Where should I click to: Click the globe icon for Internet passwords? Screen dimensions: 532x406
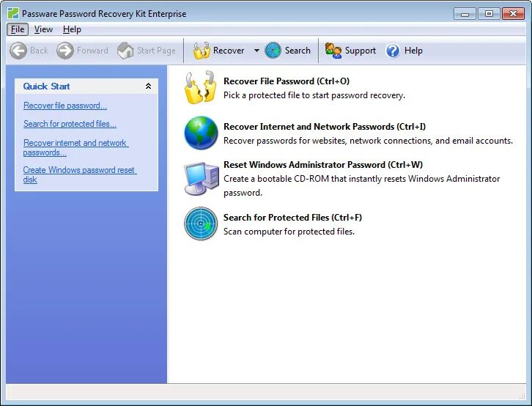(201, 133)
